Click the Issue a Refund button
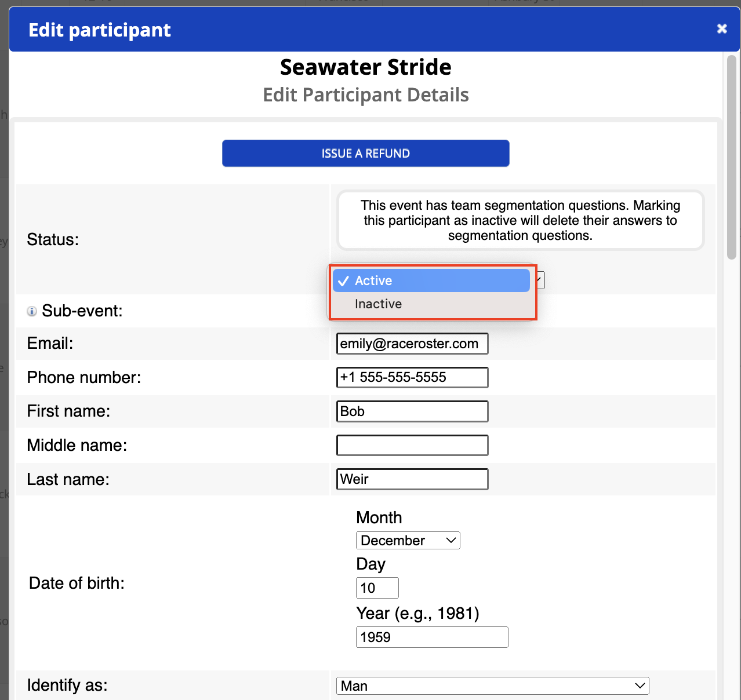The image size is (741, 700). pyautogui.click(x=366, y=154)
